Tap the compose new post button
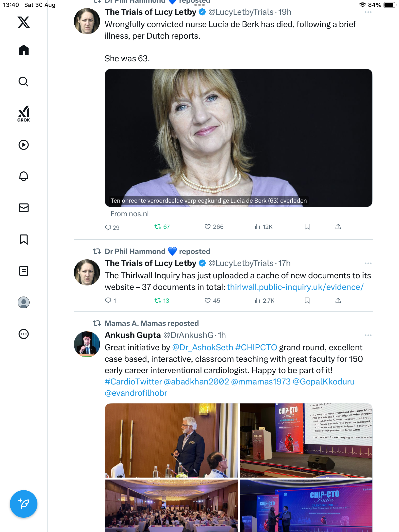Image resolution: width=399 pixels, height=532 pixels. [24, 504]
